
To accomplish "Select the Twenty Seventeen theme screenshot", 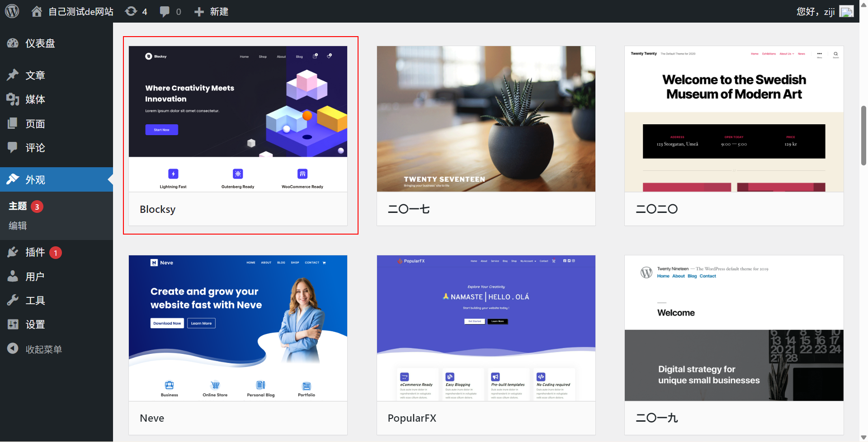I will 486,119.
